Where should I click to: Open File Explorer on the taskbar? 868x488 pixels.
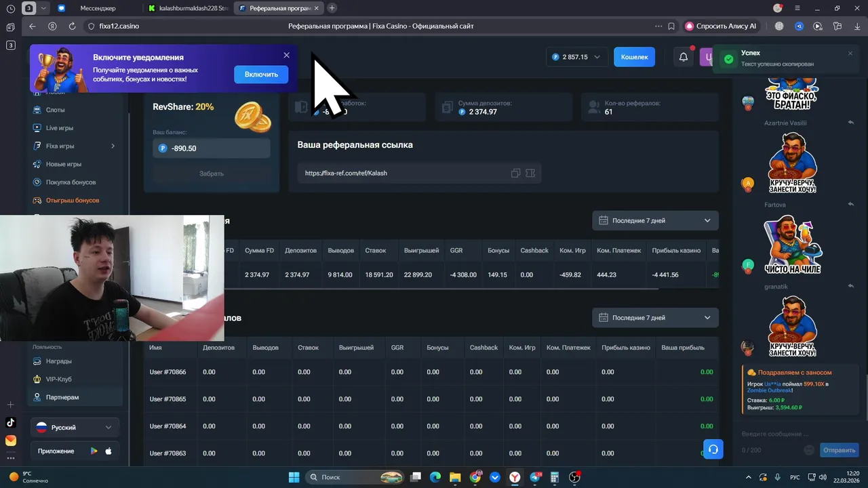(x=455, y=477)
